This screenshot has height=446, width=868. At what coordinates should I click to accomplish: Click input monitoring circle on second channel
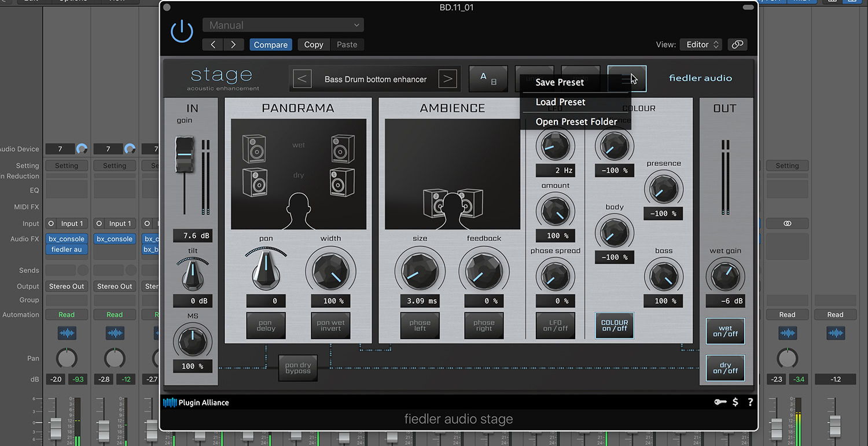click(x=99, y=223)
